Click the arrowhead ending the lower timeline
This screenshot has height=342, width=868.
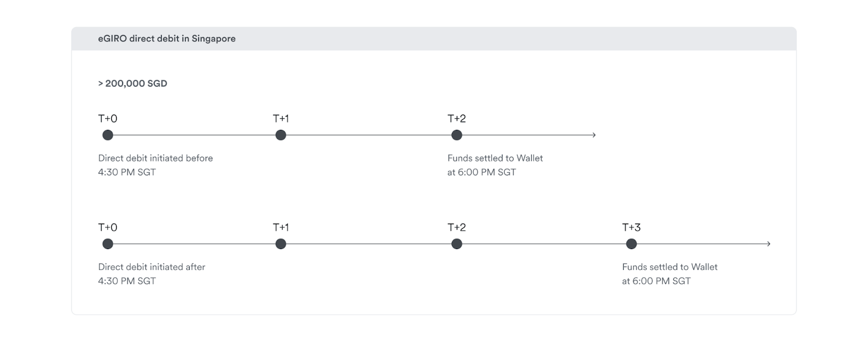768,244
